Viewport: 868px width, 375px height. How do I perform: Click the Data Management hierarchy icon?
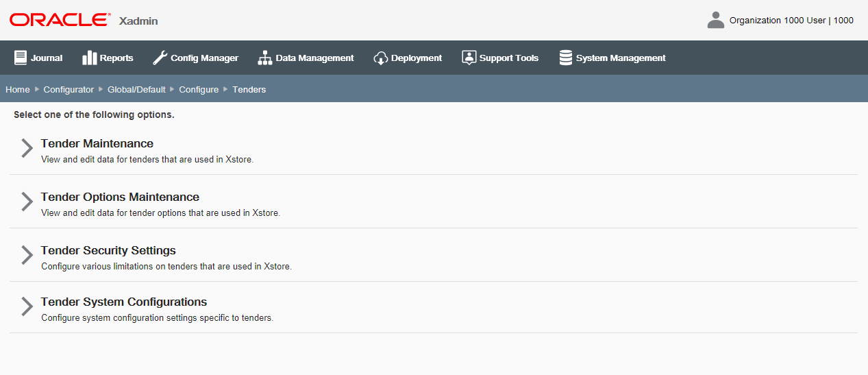264,58
